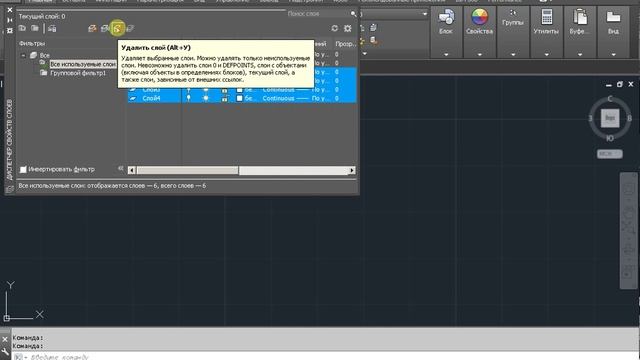Click Continuous linetype of Слой4
This screenshot has width=640, height=360.
(278, 98)
